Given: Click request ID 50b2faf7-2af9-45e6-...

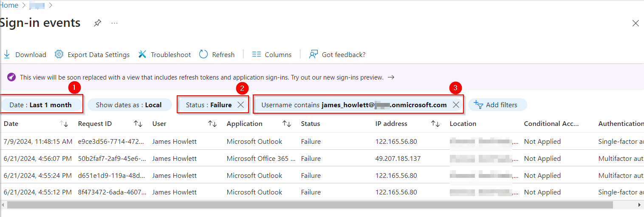Looking at the screenshot, I should 112,158.
